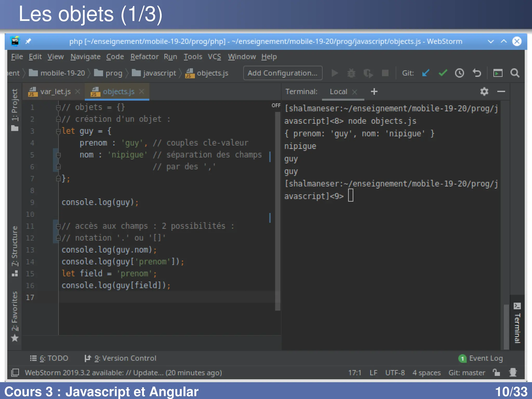Click the terminal prompt input cursor
Viewport: 532px width, 399px height.
[351, 195]
